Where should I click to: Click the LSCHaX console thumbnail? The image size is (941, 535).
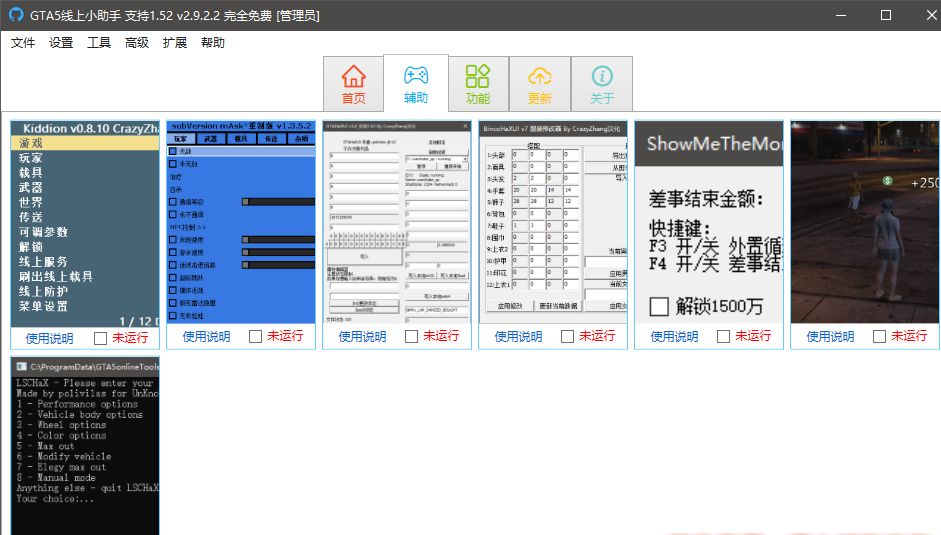click(85, 447)
